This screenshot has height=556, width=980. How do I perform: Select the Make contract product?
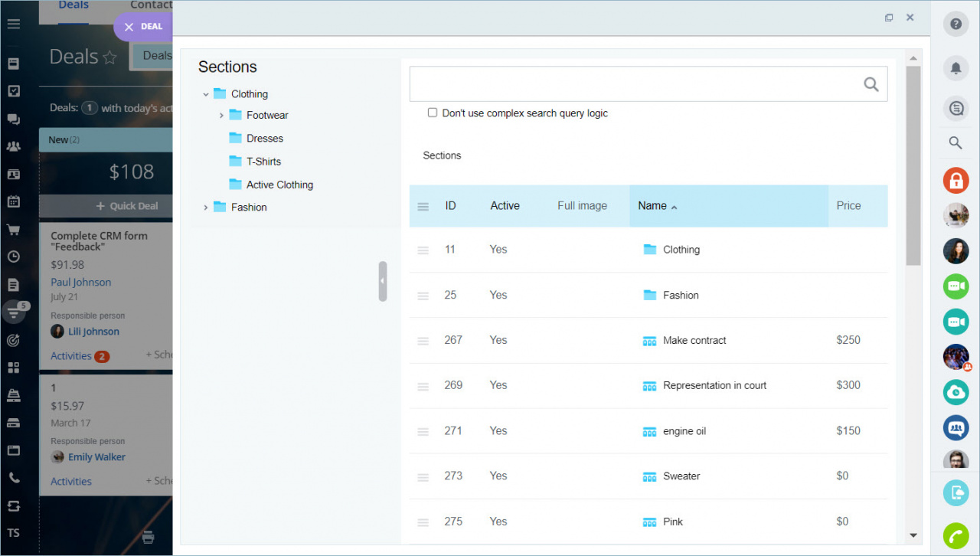click(694, 340)
